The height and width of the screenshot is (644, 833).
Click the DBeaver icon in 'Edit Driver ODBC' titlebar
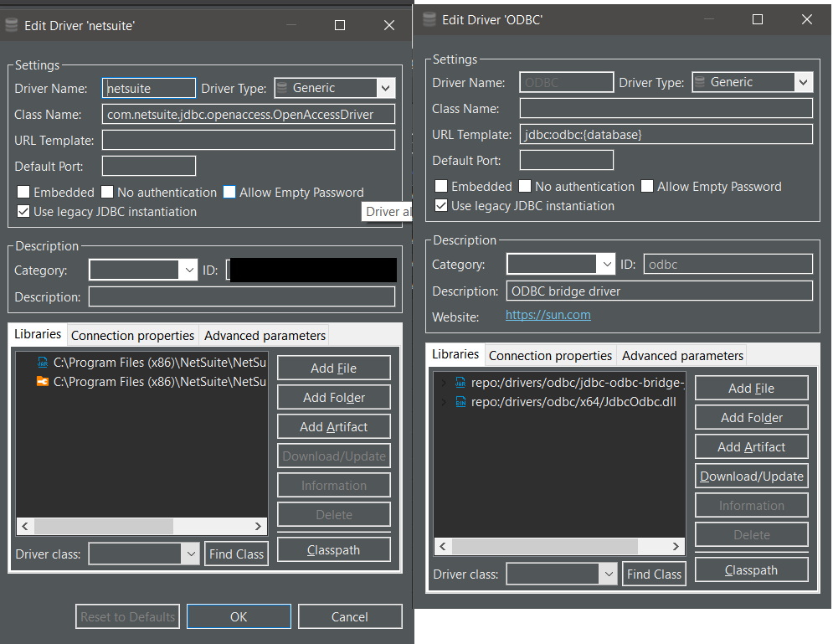point(429,18)
